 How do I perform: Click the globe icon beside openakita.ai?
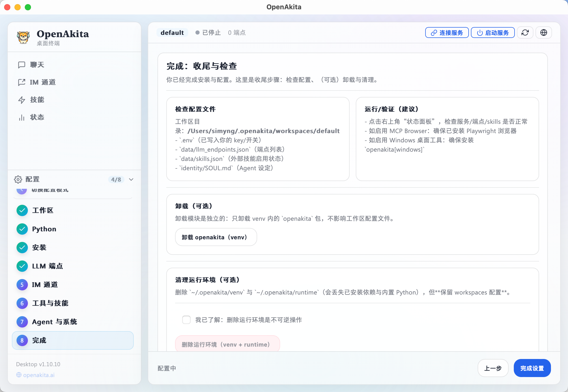18,375
